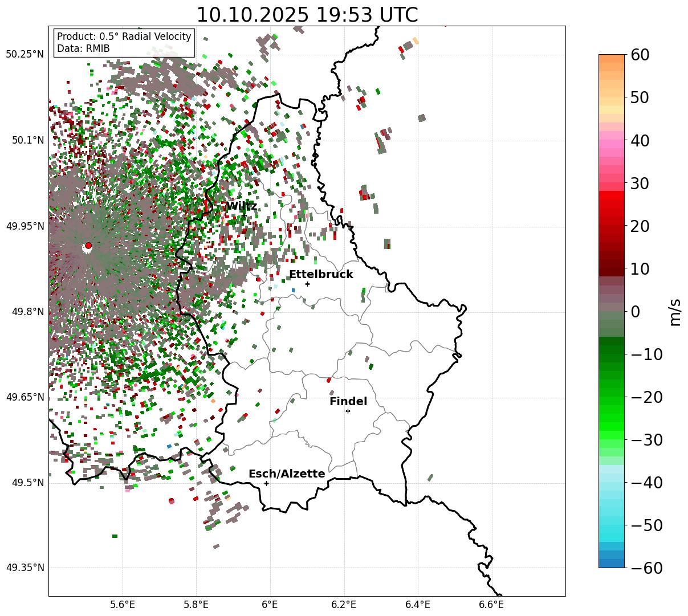Click the 49.95°N latitude tick label

click(25, 226)
